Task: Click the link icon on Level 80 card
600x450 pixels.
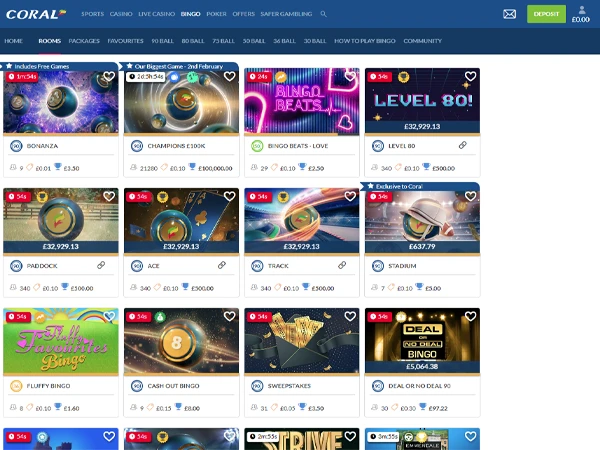Action: pyautogui.click(x=463, y=145)
